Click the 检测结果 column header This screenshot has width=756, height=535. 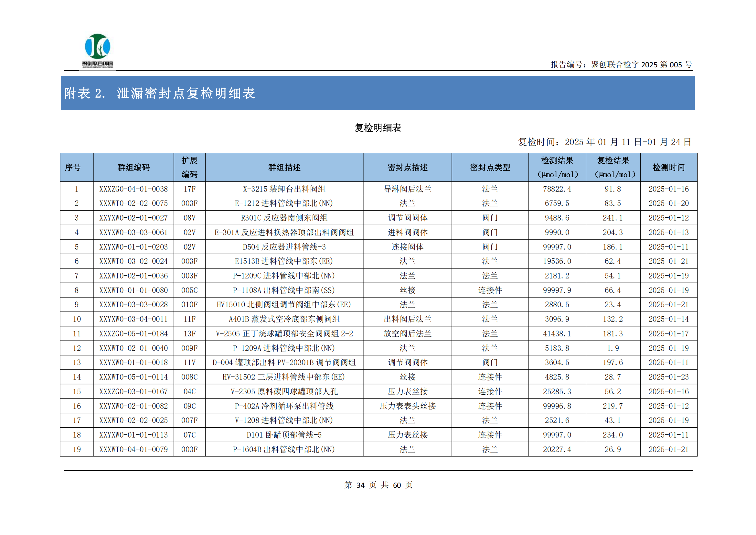(557, 167)
